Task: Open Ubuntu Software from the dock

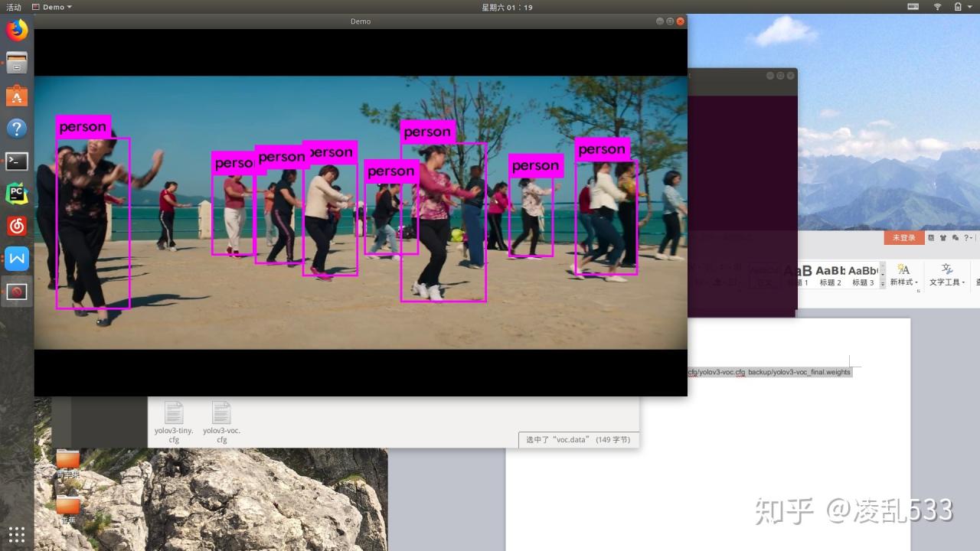Action: click(17, 96)
